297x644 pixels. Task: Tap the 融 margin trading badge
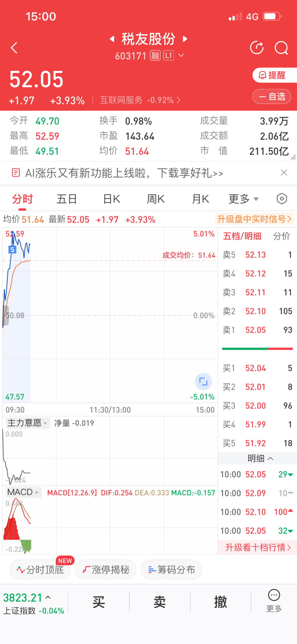(x=155, y=56)
